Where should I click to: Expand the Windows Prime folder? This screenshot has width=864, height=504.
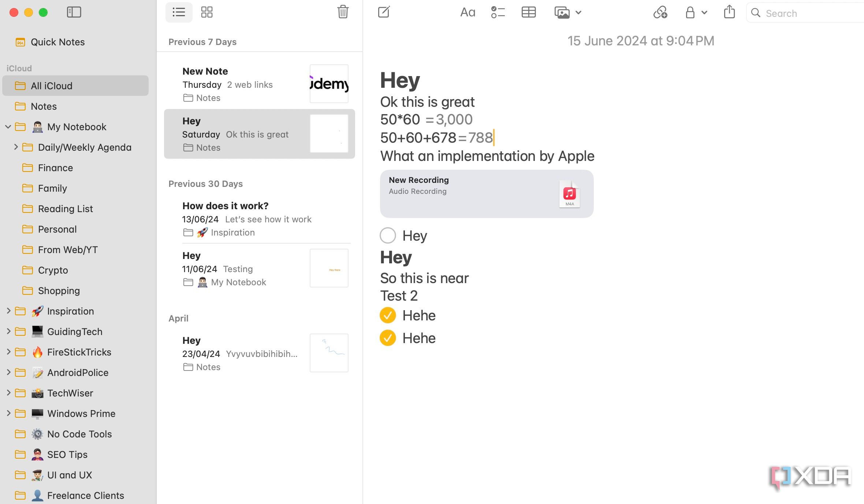pyautogui.click(x=8, y=413)
